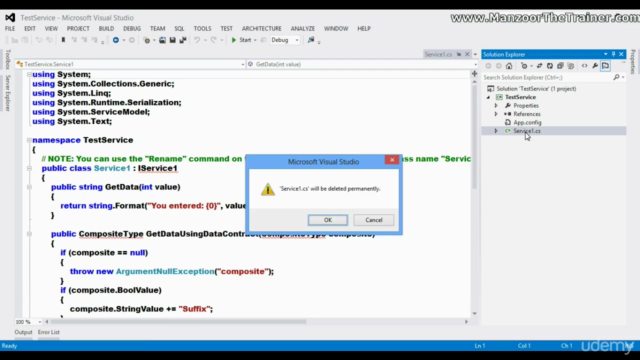Click Show All Files icon in Solution Explorer
The height and width of the screenshot is (360, 640).
tap(571, 66)
